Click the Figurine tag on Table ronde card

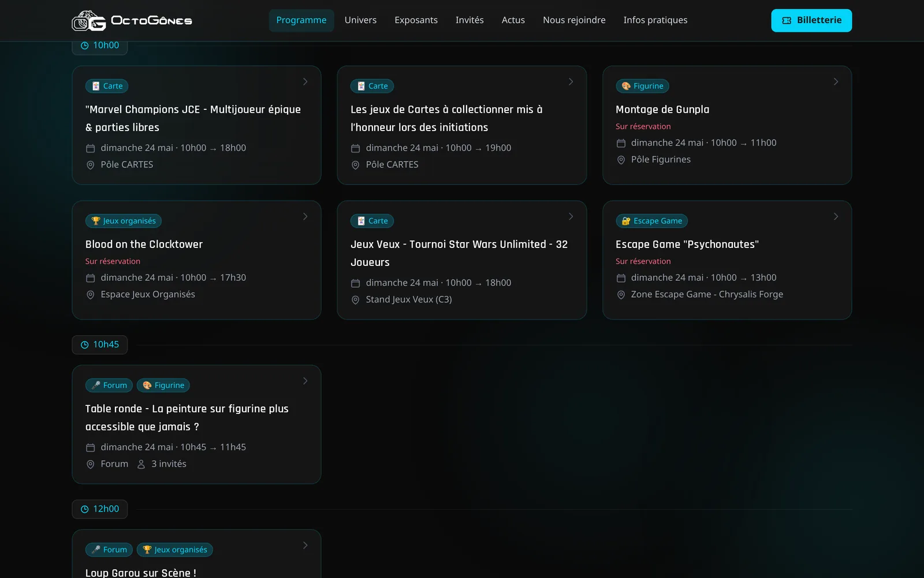[x=163, y=386]
